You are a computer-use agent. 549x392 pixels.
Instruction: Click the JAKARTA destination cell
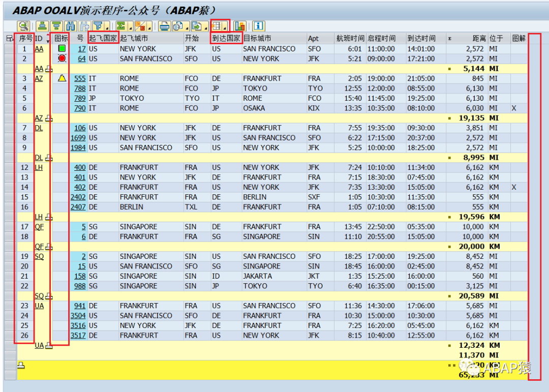(x=274, y=276)
